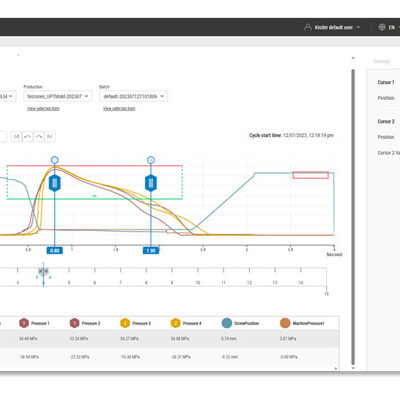
Task: Click the MachinePressure1 column label
Action: [x=308, y=323]
